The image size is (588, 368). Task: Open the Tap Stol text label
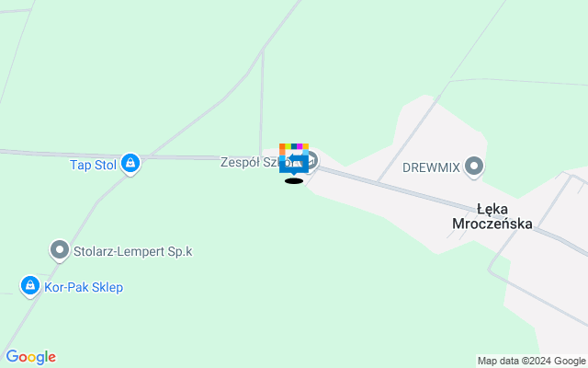coord(93,165)
